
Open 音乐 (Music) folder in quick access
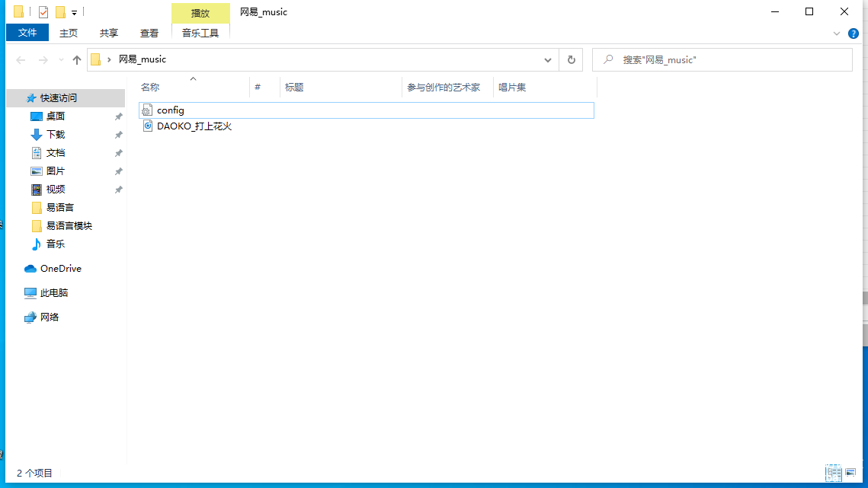click(55, 244)
